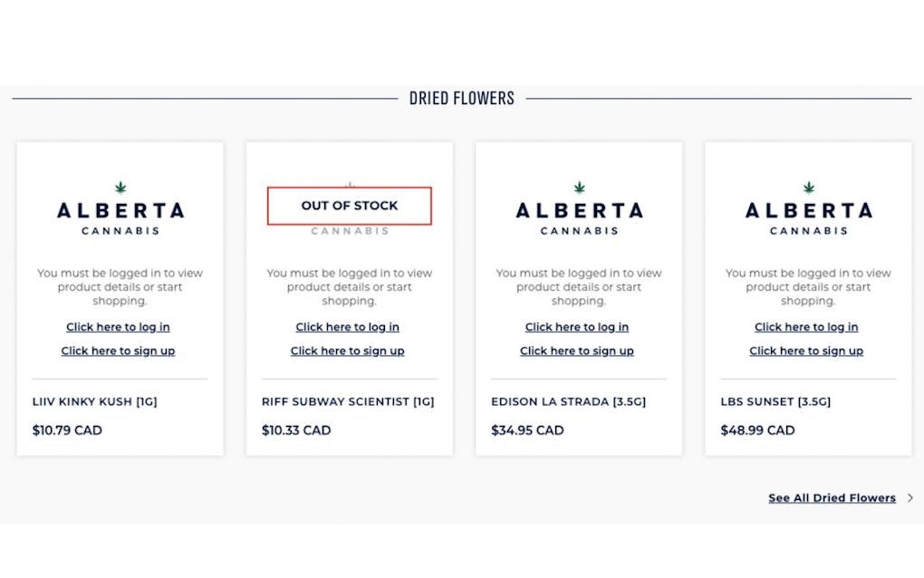The image size is (924, 578).
Task: Open the See All Dried Flowers link
Action: coord(832,498)
